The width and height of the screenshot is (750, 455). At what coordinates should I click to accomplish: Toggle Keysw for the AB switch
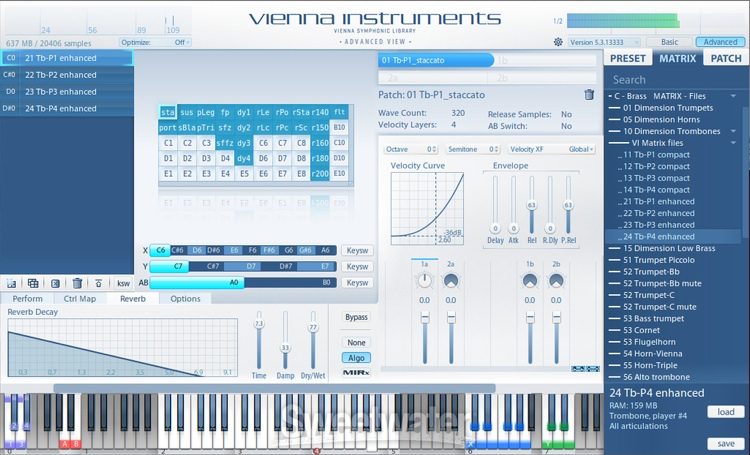pos(357,283)
